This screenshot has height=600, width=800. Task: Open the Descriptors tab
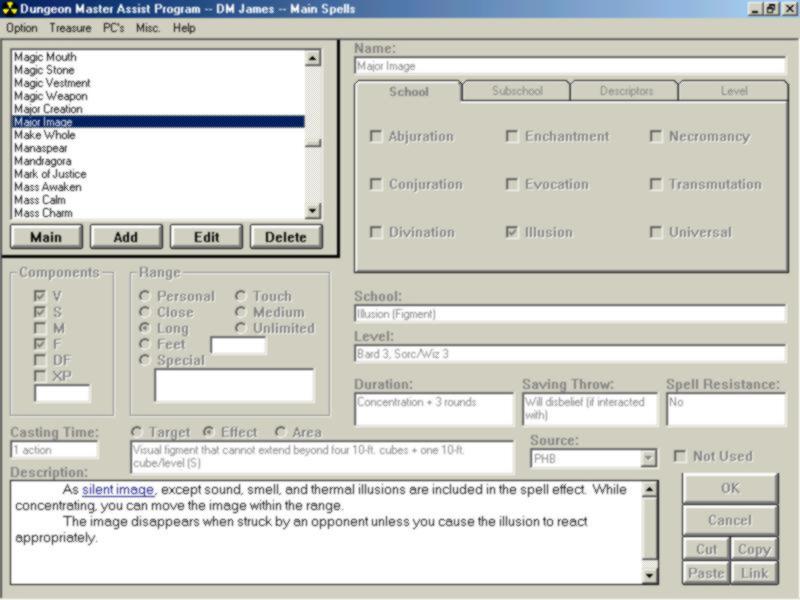[x=625, y=91]
